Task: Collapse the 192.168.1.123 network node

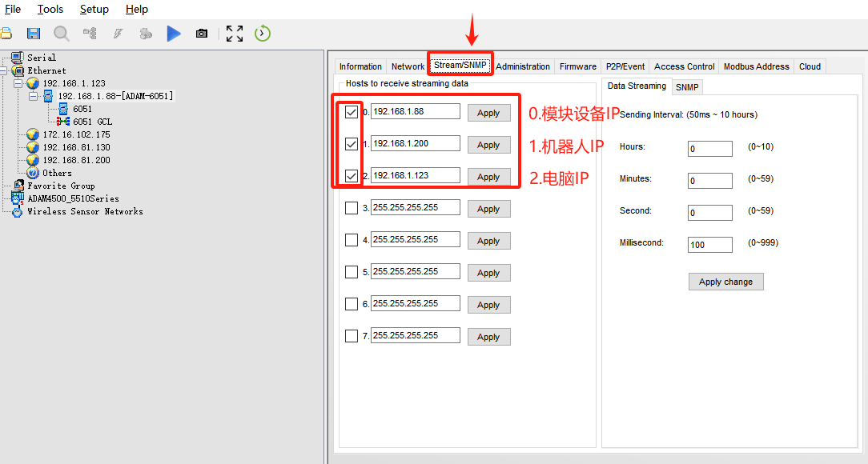Action: 18,83
